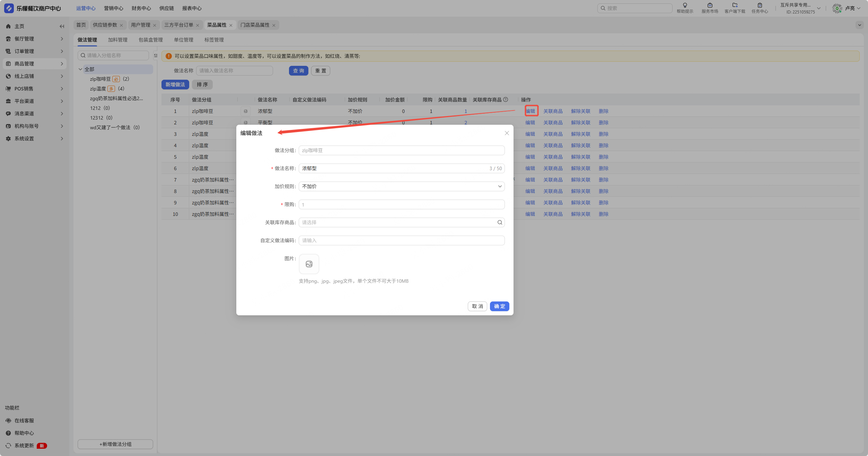Click the image upload placeholder icon
The image size is (868, 456).
(309, 264)
